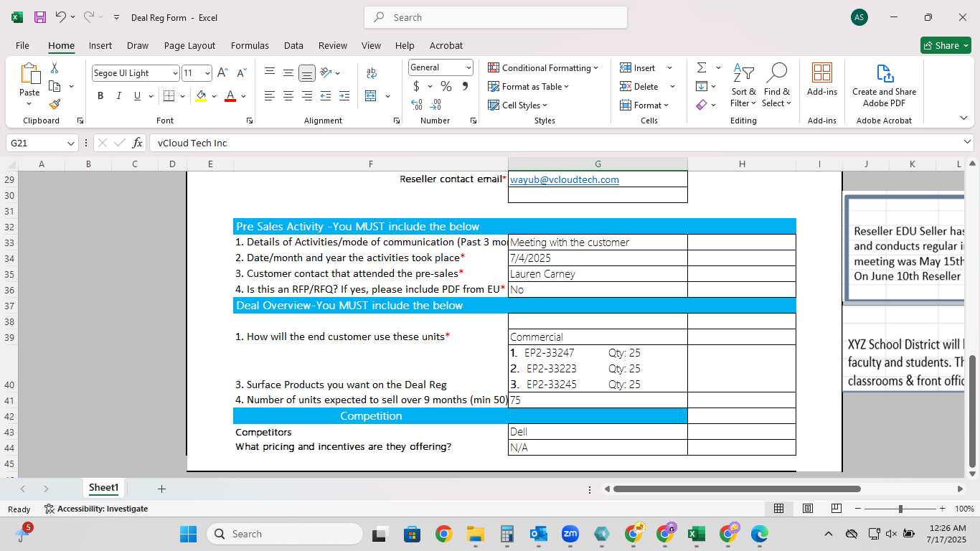Toggle Center horizontal alignment
Screen dimensions: 980x551
(288, 95)
